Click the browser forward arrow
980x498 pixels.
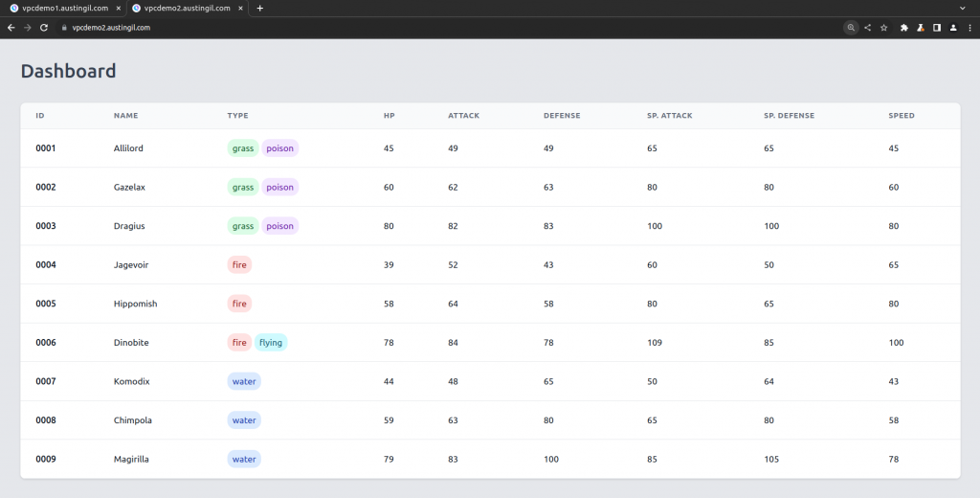(28, 28)
